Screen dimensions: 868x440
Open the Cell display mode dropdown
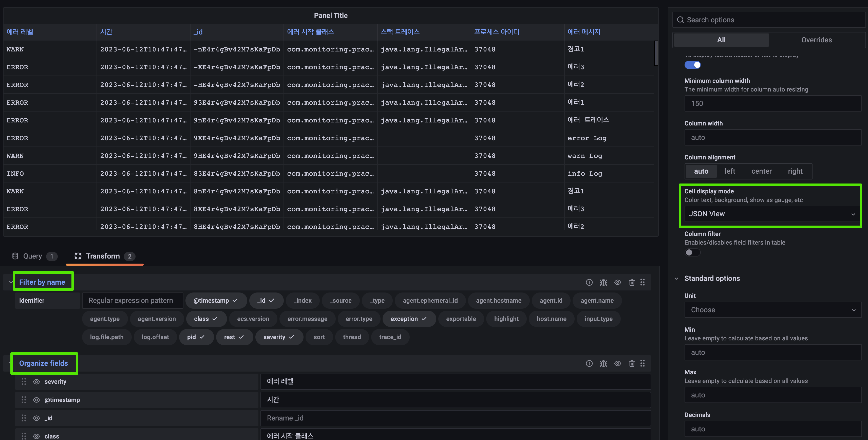(772, 214)
